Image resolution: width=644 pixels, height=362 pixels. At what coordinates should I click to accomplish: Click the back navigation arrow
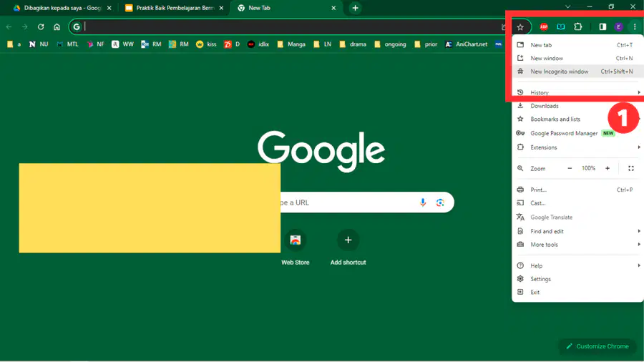point(9,27)
